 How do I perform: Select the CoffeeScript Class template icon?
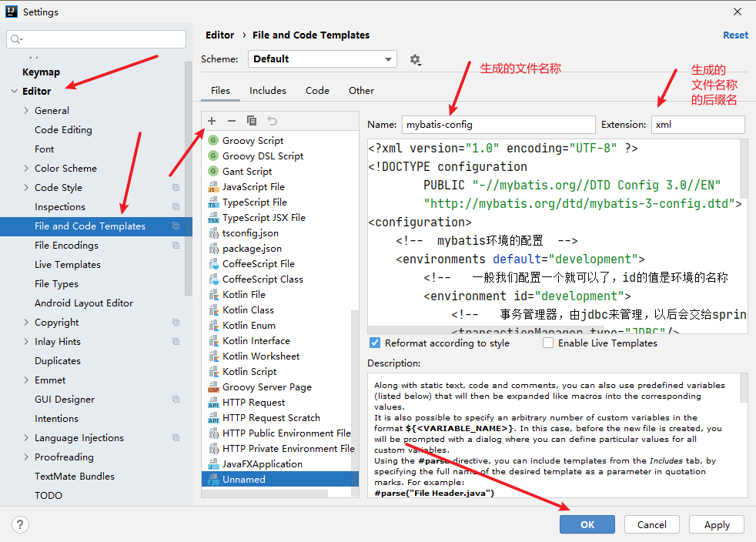point(213,279)
